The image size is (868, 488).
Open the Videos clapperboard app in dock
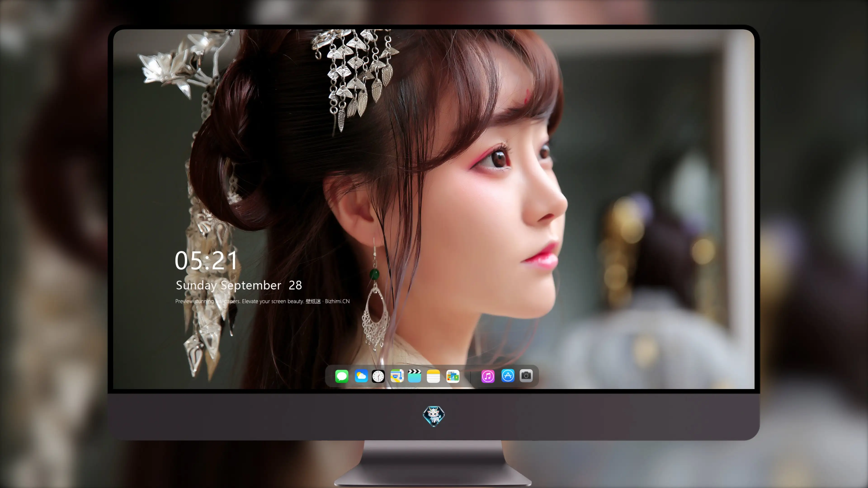coord(415,376)
